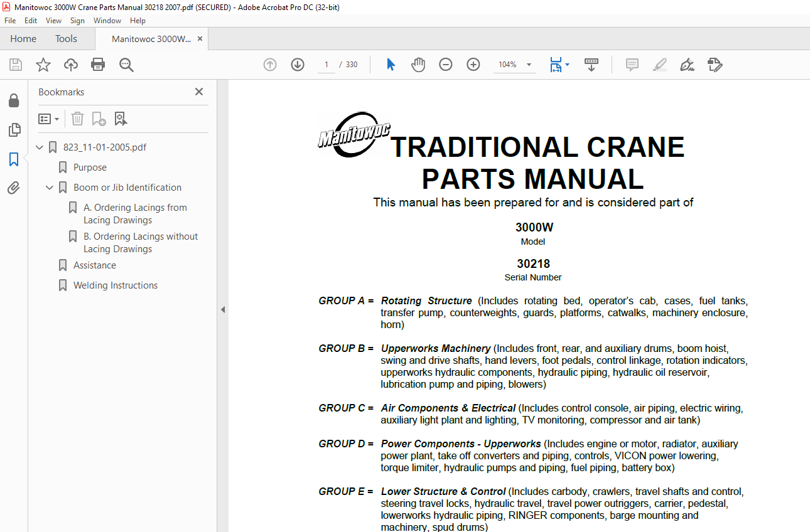Open the Sign document tool
The height and width of the screenshot is (532, 810).
tap(687, 65)
